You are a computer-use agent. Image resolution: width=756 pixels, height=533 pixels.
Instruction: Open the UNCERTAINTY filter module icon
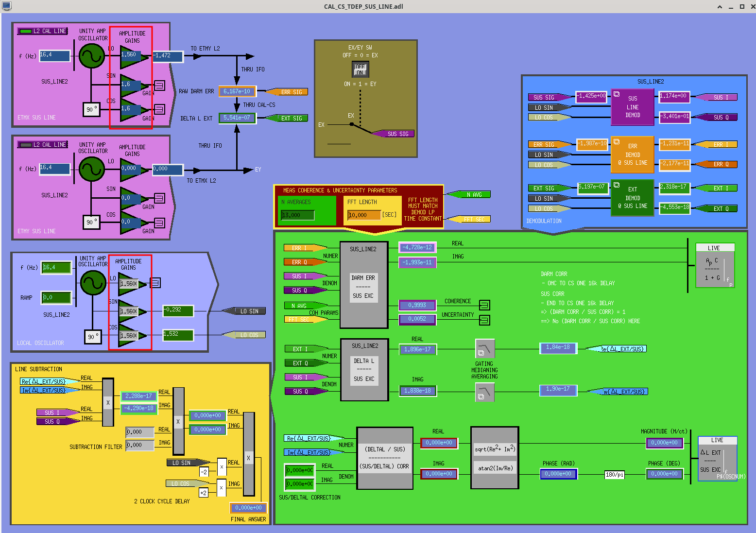(x=484, y=320)
